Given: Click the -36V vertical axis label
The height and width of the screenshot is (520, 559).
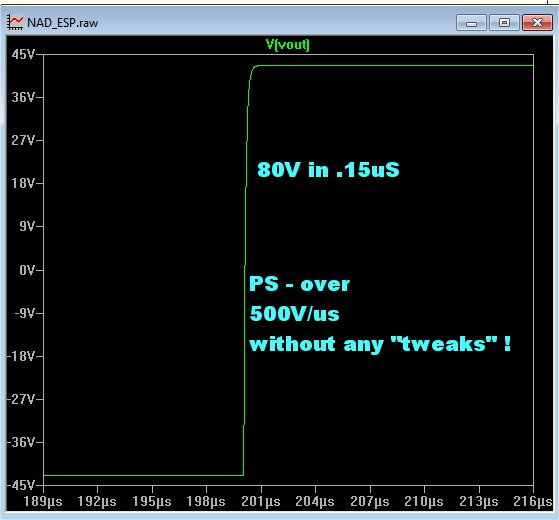Looking at the screenshot, I should pyautogui.click(x=21, y=442).
